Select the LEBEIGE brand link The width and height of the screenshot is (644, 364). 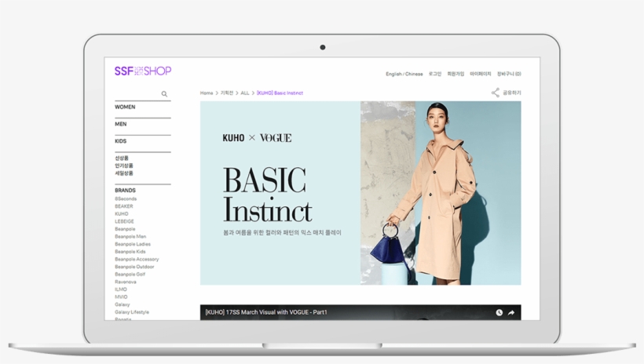coord(124,221)
